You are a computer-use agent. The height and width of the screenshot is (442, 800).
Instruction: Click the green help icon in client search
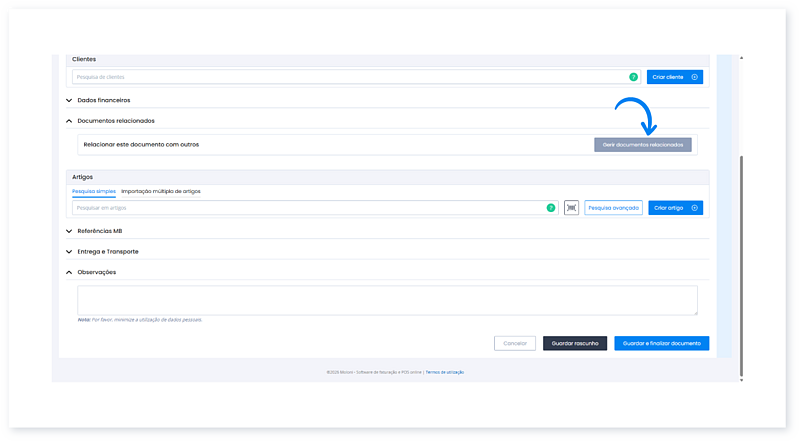click(x=633, y=77)
